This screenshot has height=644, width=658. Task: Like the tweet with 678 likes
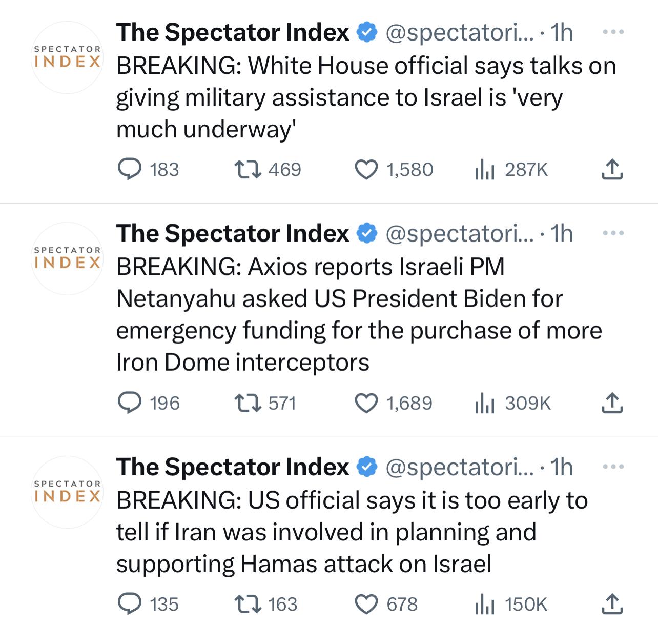pos(366,604)
